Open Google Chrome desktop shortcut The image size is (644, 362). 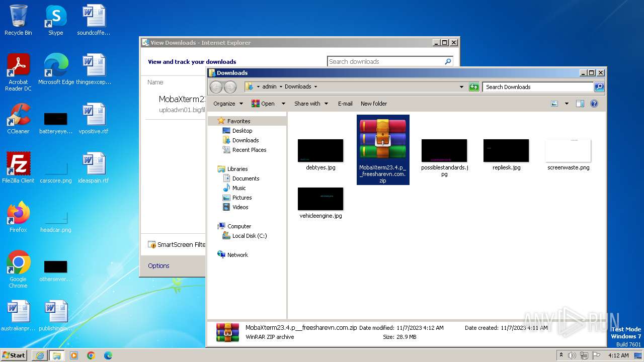(x=18, y=269)
